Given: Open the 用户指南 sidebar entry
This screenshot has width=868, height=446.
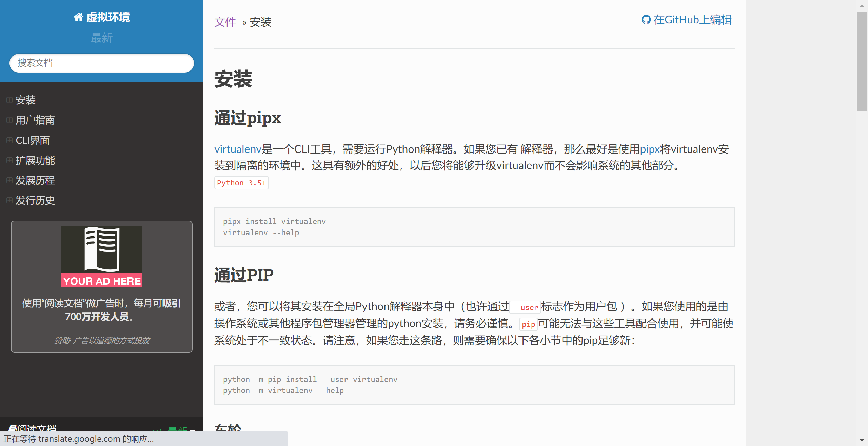Looking at the screenshot, I should (35, 120).
